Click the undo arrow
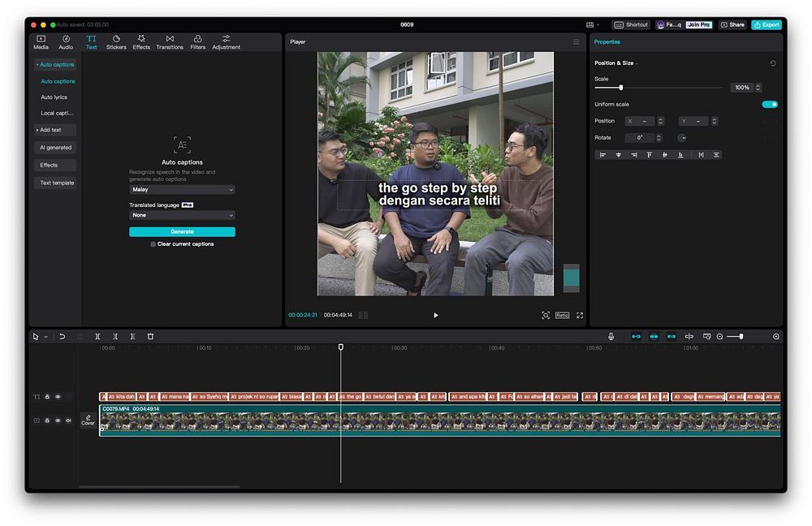Image resolution: width=812 pixels, height=526 pixels. [63, 336]
